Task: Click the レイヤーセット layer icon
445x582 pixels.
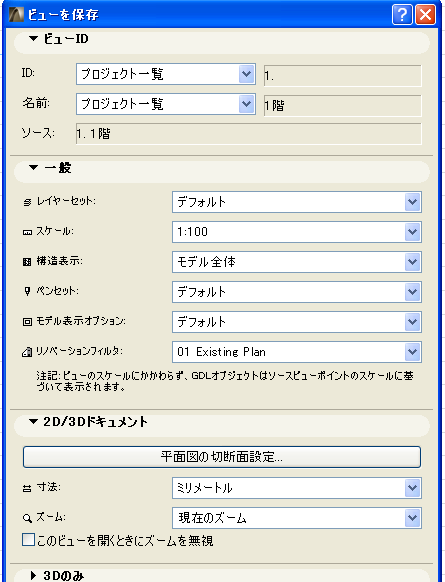Action: coord(27,202)
